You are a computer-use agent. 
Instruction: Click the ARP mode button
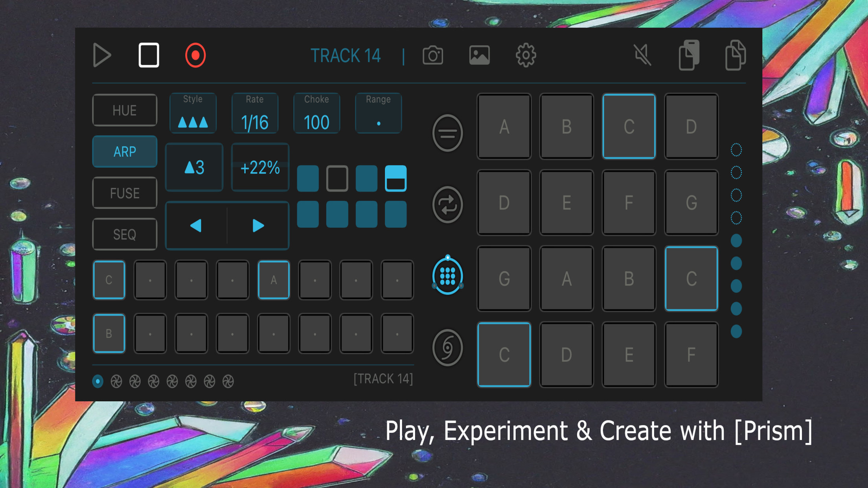tap(124, 152)
